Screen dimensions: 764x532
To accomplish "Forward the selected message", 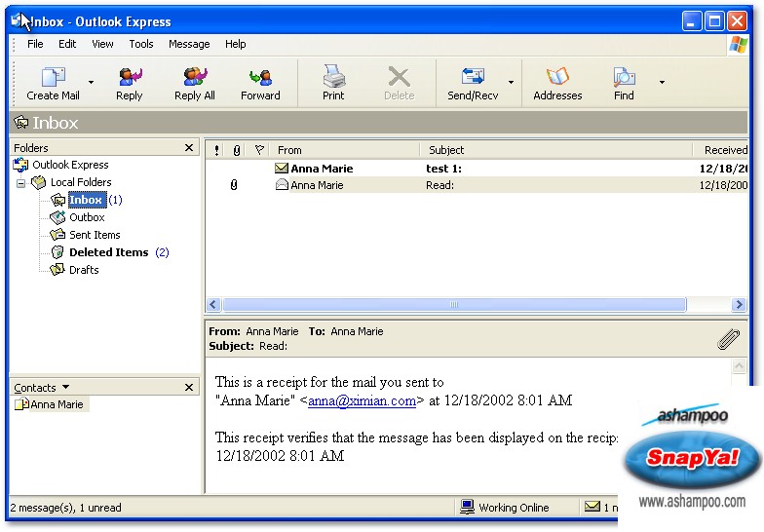I will (260, 84).
